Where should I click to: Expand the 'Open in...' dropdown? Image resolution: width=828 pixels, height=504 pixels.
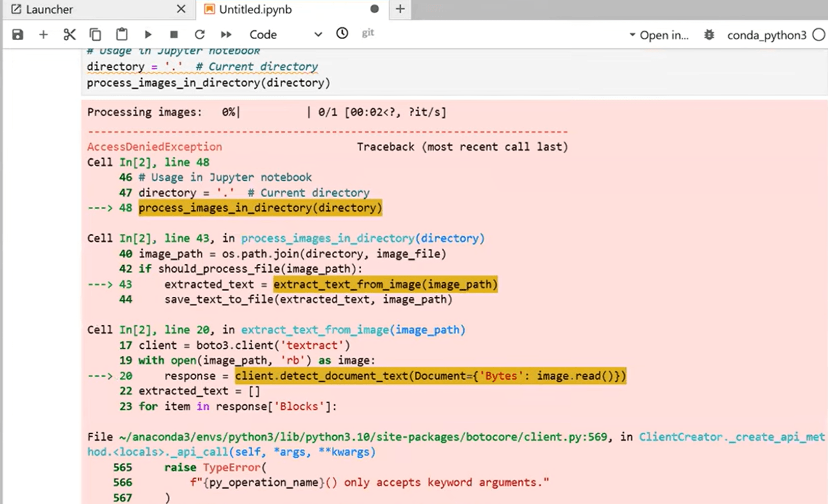(660, 35)
